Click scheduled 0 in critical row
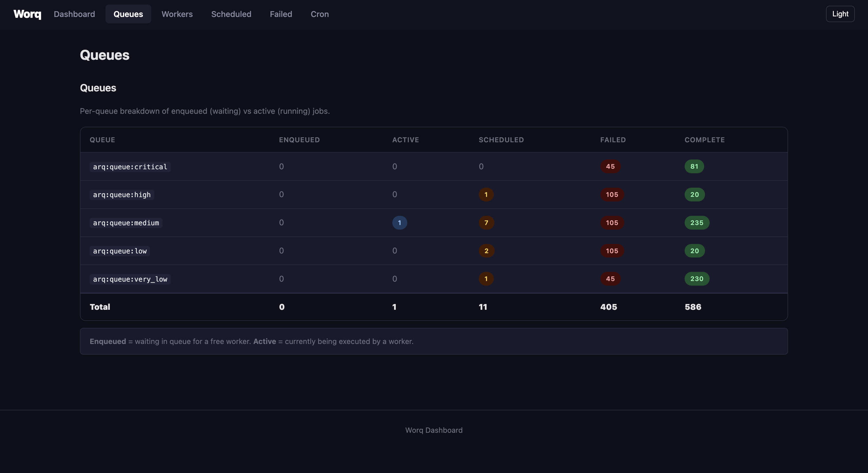 pos(481,166)
